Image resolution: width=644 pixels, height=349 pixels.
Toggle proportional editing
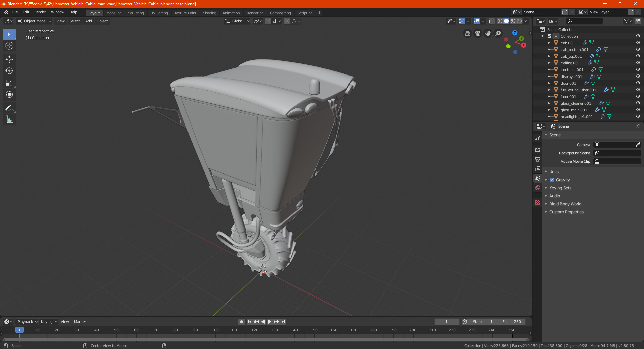[287, 21]
